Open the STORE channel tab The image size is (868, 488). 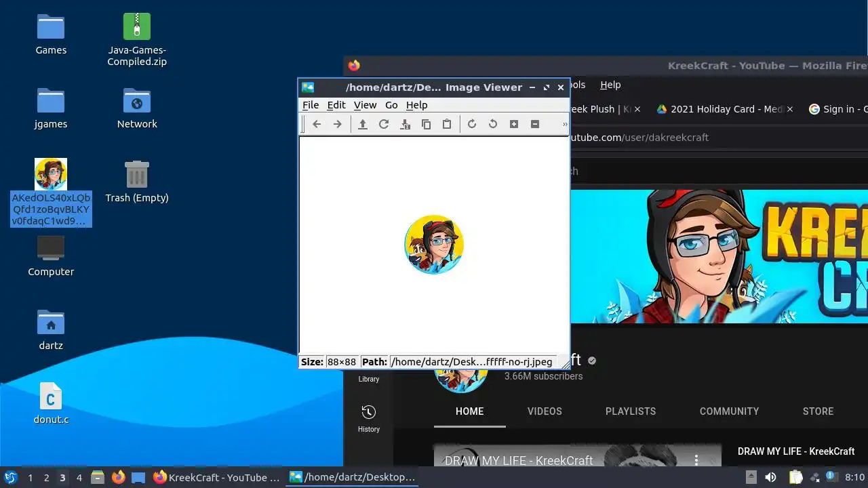point(818,411)
